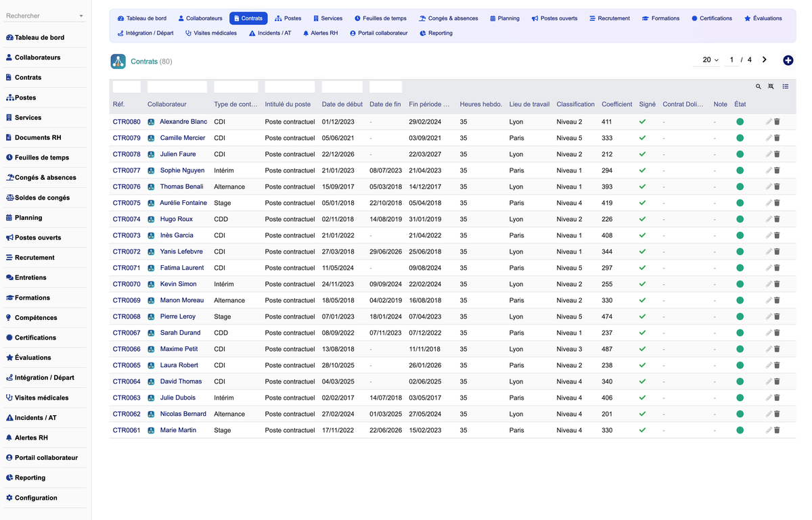Click signed checkmark for CTR0078

tap(642, 154)
